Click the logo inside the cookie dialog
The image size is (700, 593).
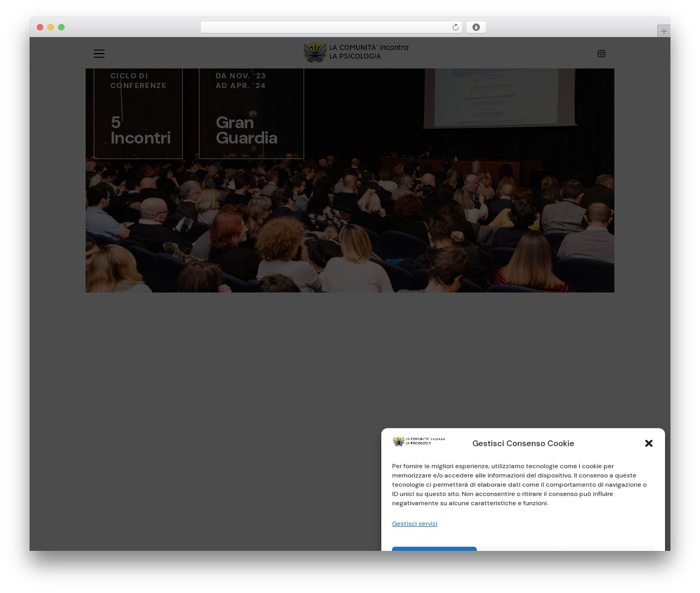click(419, 441)
